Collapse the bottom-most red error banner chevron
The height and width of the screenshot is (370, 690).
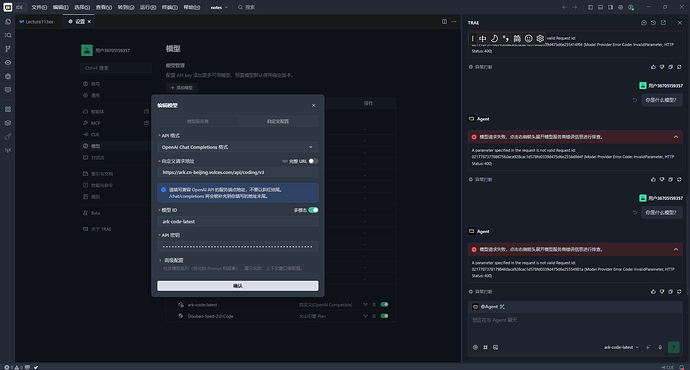click(676, 249)
